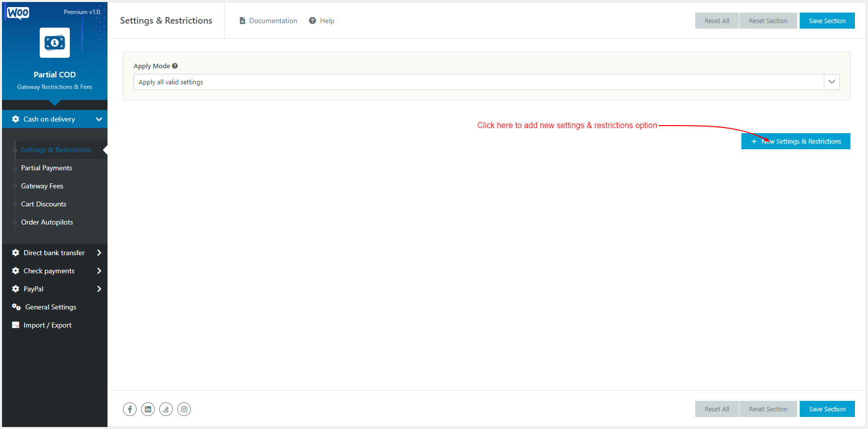Add New Settings & Restrictions option
The image size is (868, 429).
point(796,141)
